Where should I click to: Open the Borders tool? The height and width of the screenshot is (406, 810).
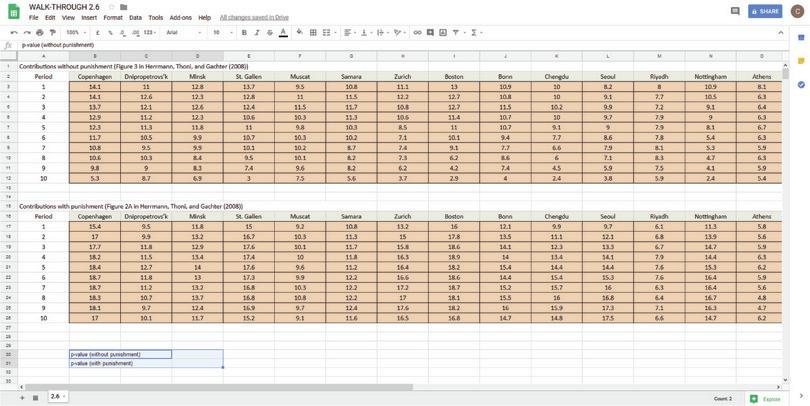tap(313, 33)
